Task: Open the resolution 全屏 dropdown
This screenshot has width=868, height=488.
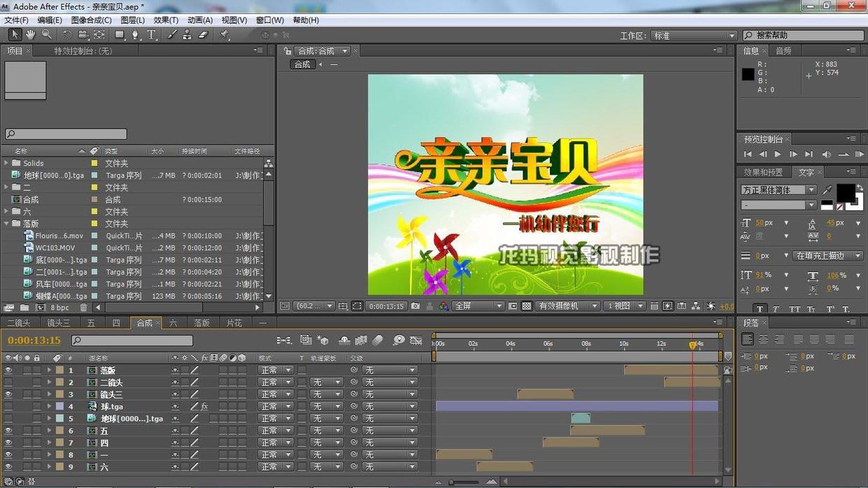Action: point(478,306)
